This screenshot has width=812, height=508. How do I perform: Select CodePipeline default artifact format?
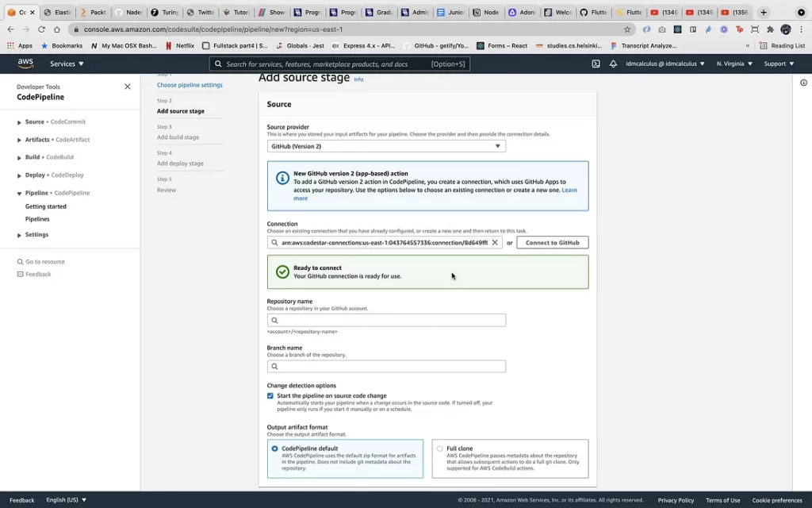click(x=275, y=448)
